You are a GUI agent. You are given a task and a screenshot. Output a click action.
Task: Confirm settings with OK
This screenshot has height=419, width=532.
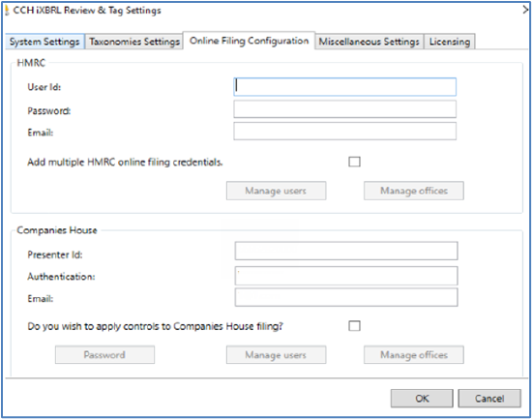coord(422,399)
